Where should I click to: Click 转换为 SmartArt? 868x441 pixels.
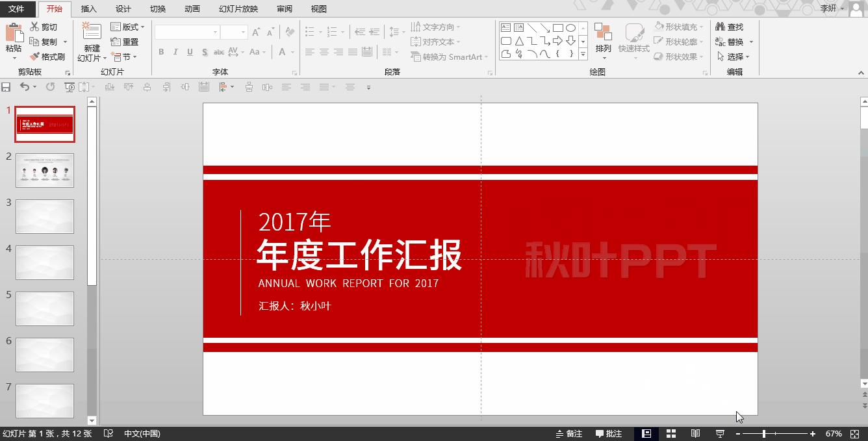click(449, 57)
